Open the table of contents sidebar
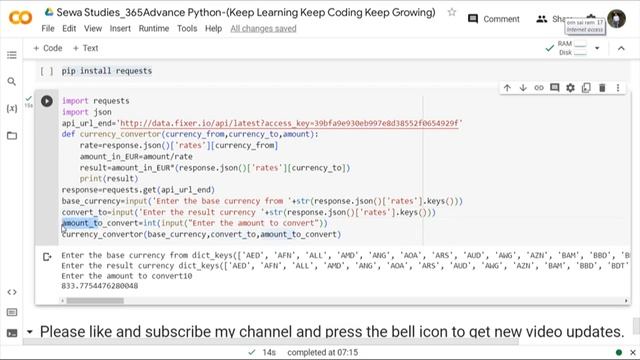The height and width of the screenshot is (360, 640). coord(12,55)
